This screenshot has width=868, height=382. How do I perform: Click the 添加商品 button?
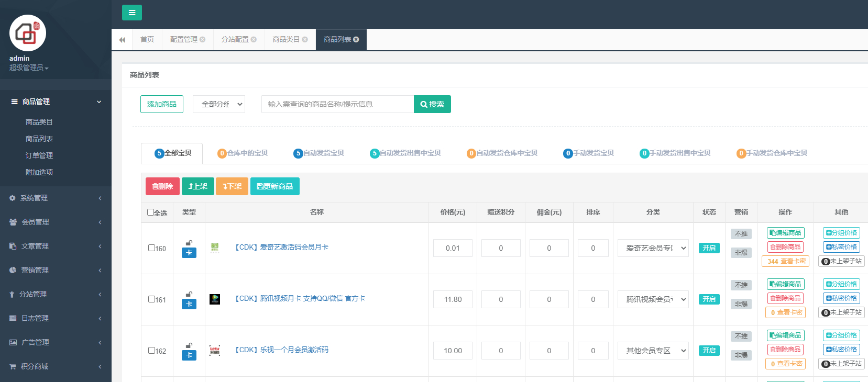tap(162, 104)
